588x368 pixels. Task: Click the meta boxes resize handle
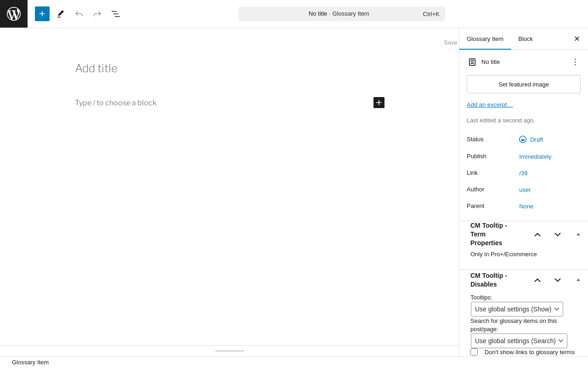230,351
